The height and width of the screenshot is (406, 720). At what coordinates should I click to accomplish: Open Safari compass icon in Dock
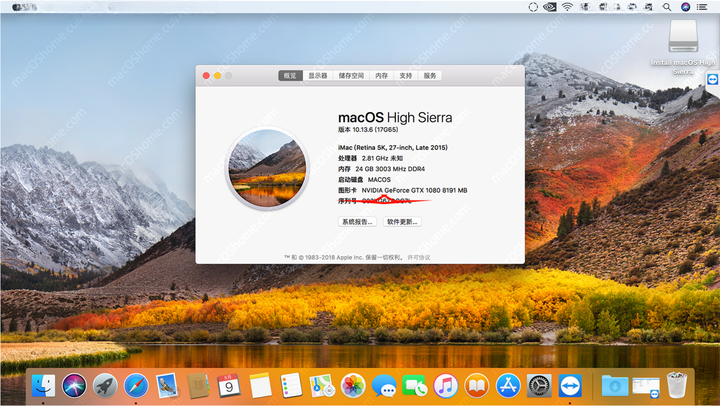(136, 385)
